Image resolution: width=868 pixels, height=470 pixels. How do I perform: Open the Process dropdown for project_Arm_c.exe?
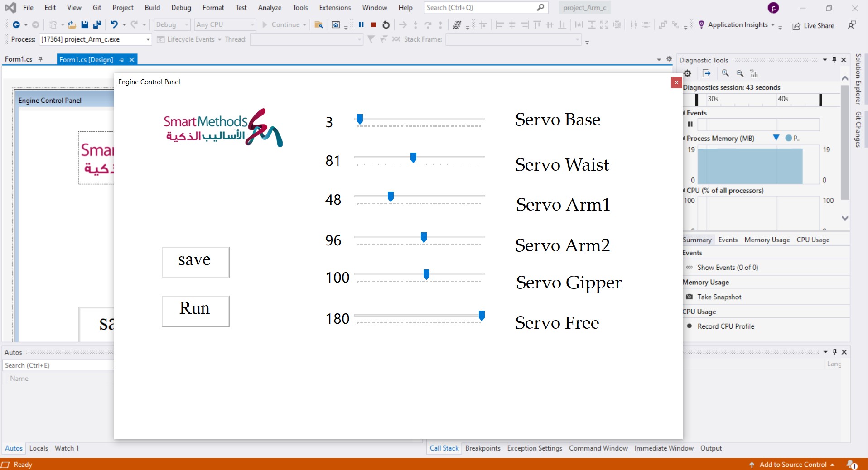(148, 39)
